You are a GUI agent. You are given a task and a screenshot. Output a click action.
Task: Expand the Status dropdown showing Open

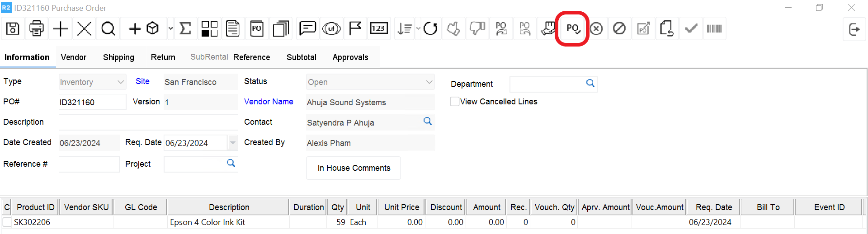point(429,82)
